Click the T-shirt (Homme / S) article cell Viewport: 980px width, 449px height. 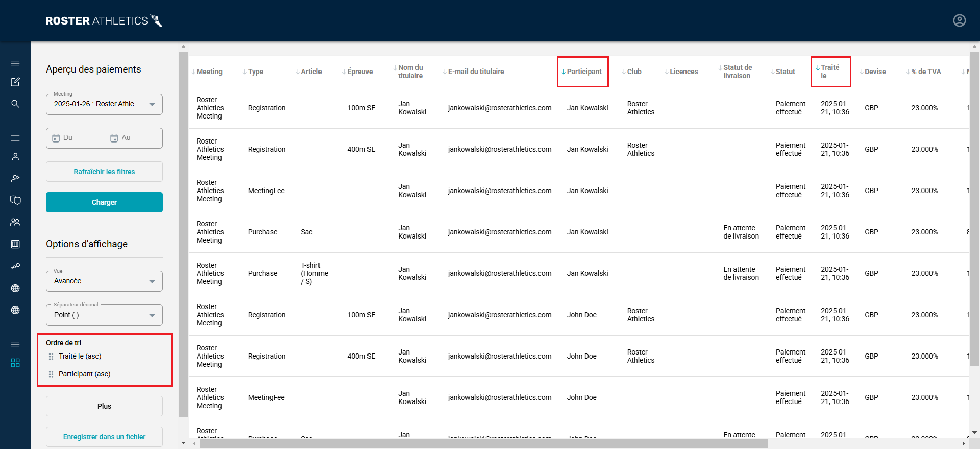coord(314,273)
